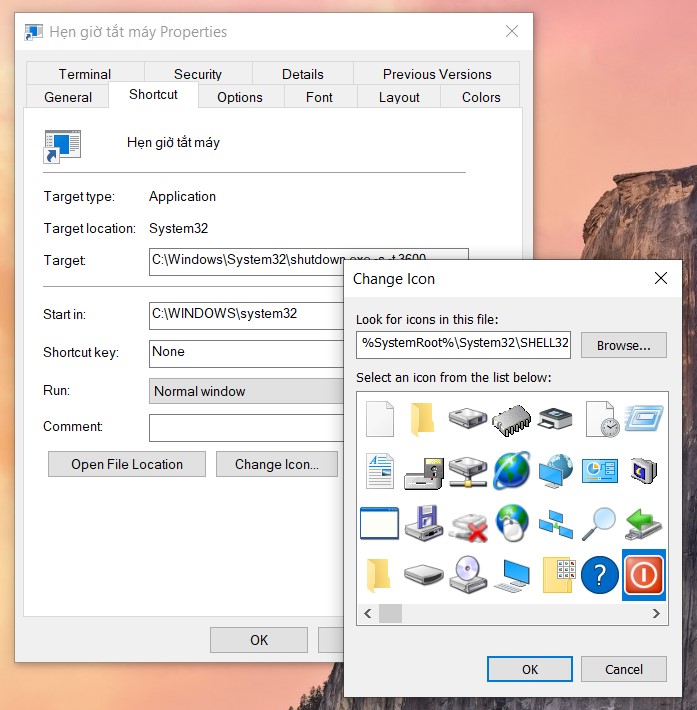The image size is (697, 710).
Task: Switch to the Security tab
Action: click(x=198, y=74)
